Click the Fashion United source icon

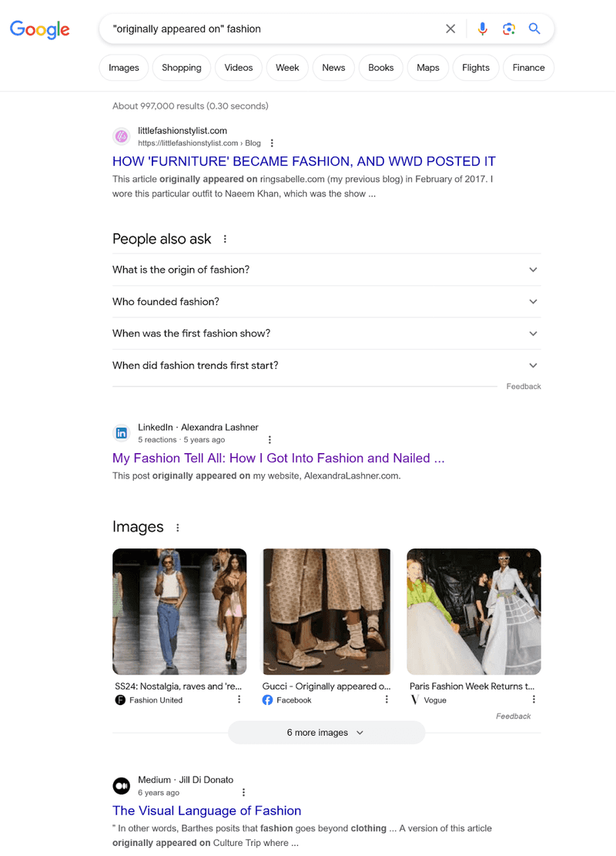pos(120,700)
